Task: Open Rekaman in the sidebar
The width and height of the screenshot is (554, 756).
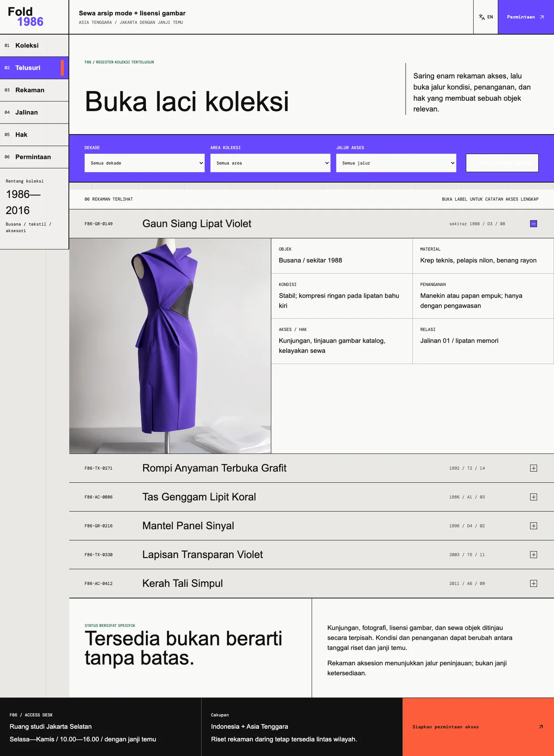Action: click(34, 90)
